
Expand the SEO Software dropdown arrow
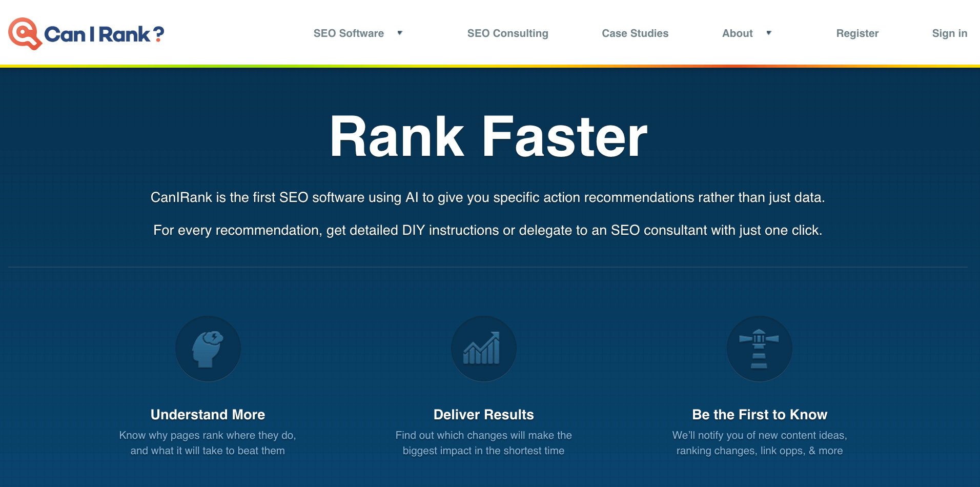click(x=400, y=33)
